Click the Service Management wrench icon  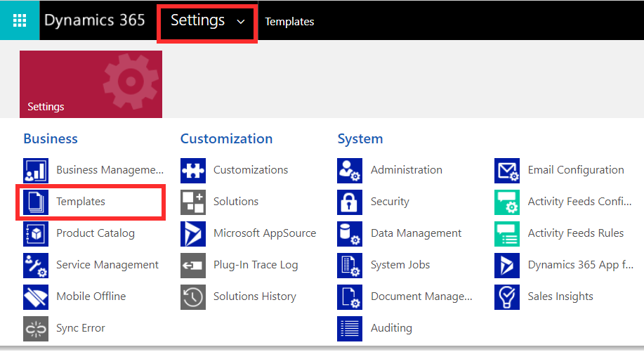pyautogui.click(x=36, y=266)
